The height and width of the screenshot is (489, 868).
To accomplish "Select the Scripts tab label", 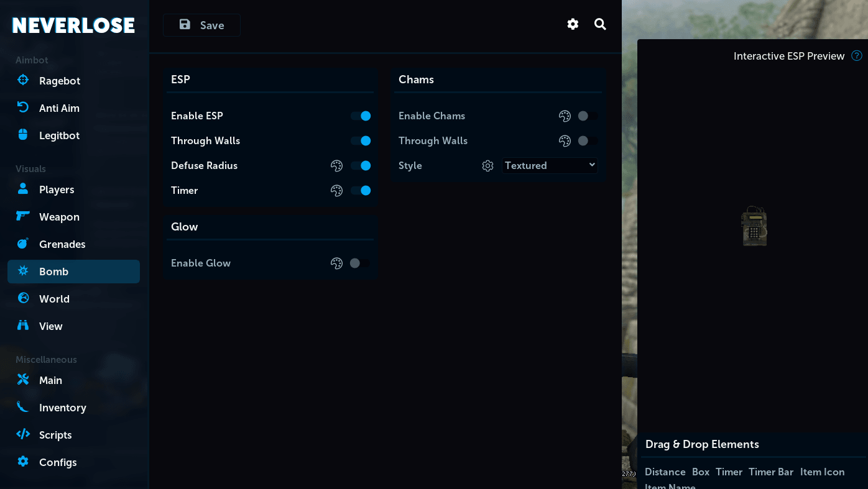I will click(x=55, y=435).
